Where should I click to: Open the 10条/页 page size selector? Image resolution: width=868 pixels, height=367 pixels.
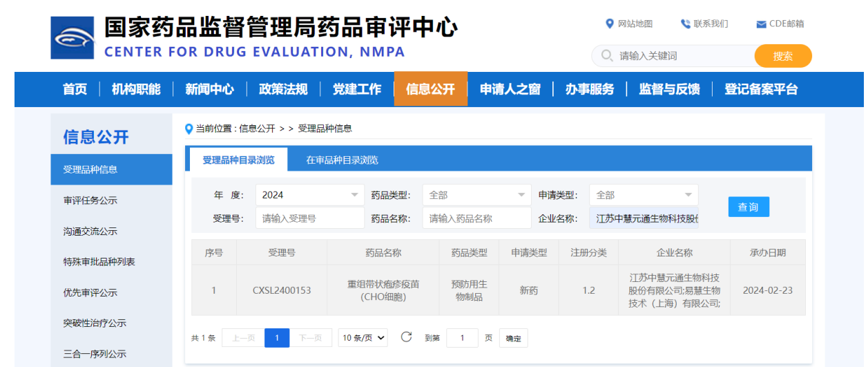click(363, 338)
